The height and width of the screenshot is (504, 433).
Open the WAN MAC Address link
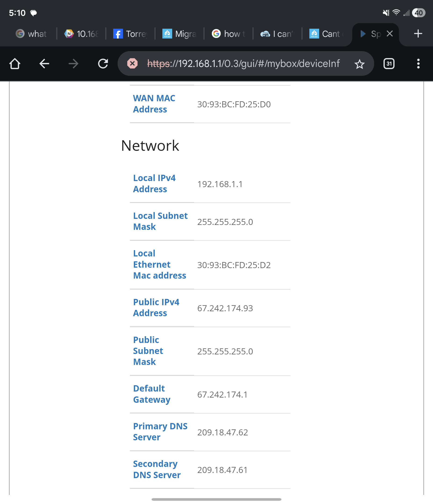[154, 104]
